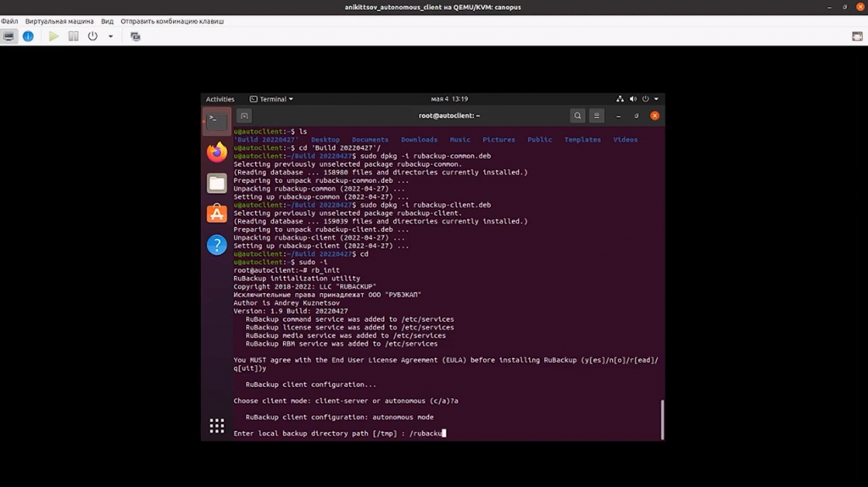
Task: Show Applications grid in the dock
Action: click(x=216, y=425)
